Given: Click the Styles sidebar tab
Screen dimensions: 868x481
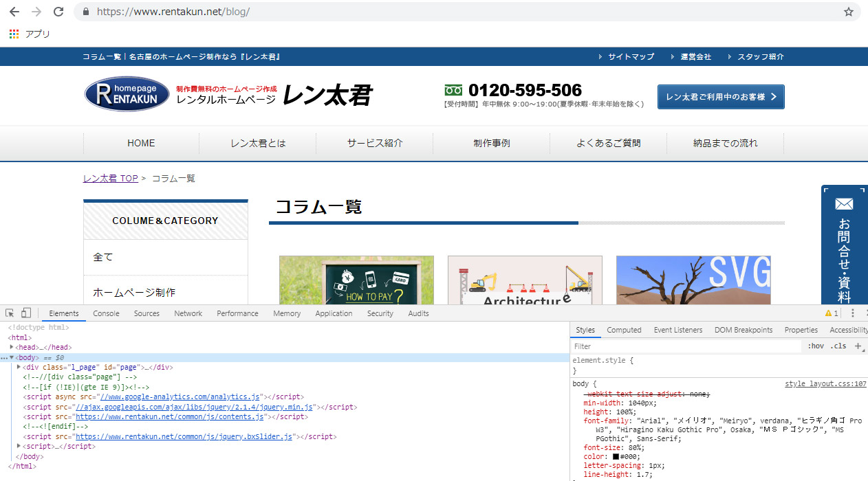Looking at the screenshot, I should pyautogui.click(x=585, y=330).
